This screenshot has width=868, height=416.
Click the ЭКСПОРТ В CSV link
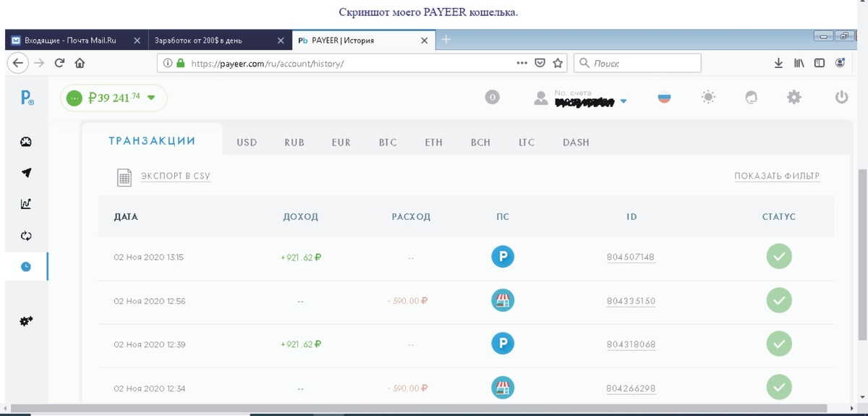176,177
